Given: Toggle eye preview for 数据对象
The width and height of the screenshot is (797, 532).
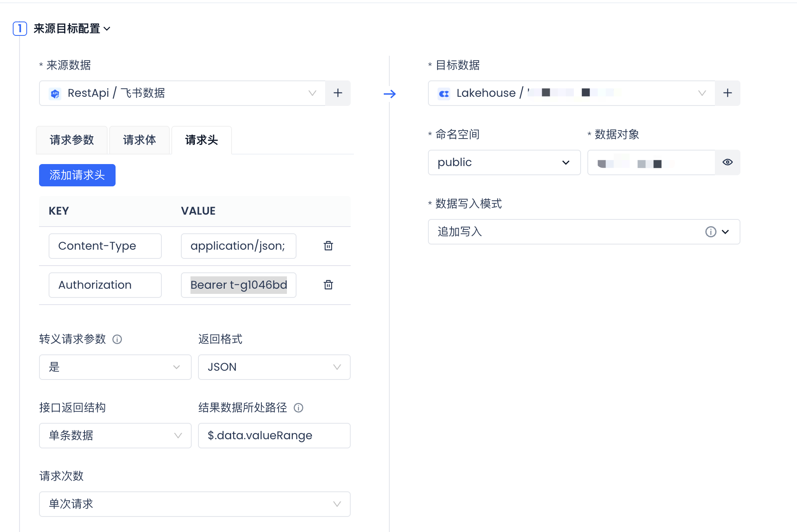Looking at the screenshot, I should pyautogui.click(x=727, y=162).
